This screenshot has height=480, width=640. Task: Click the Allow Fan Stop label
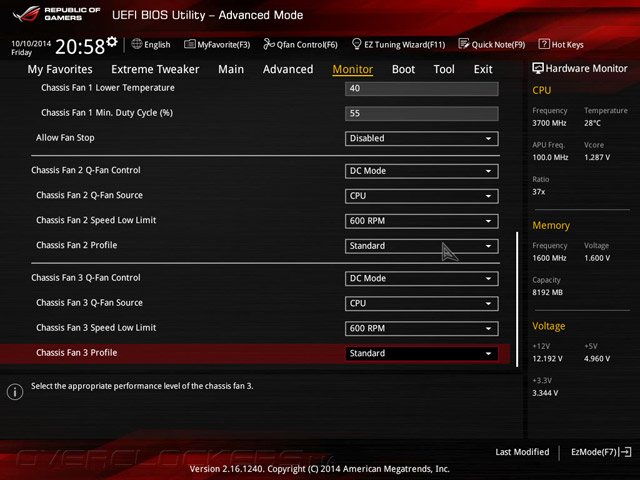tap(65, 138)
